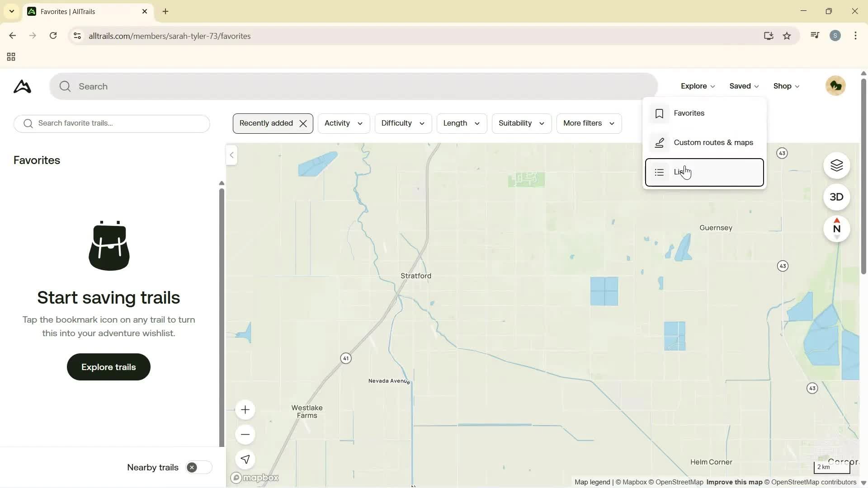Open the map layers selector
This screenshot has width=868, height=488.
point(837,165)
